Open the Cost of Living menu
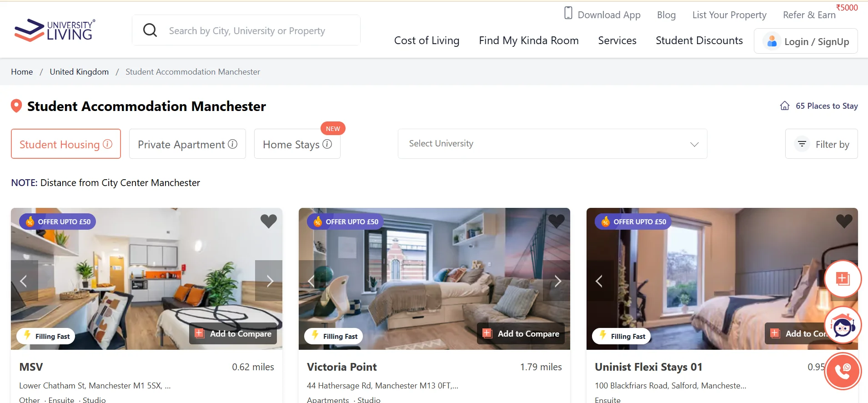This screenshot has width=868, height=403. (426, 40)
